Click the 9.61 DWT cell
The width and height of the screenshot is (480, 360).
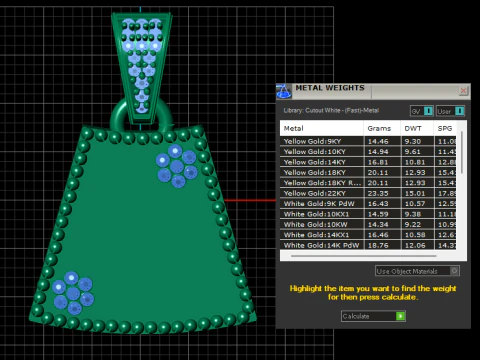click(417, 152)
